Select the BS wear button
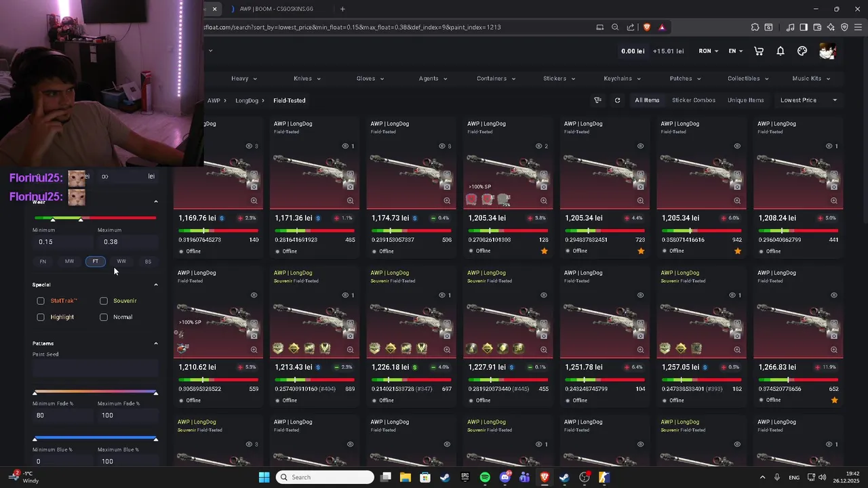This screenshot has width=868, height=488. point(148,262)
